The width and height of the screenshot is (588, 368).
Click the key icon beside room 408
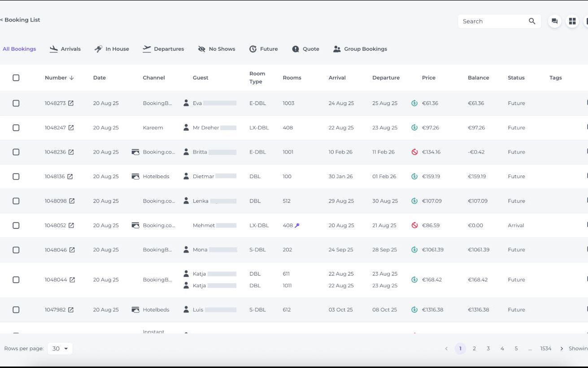pos(297,225)
